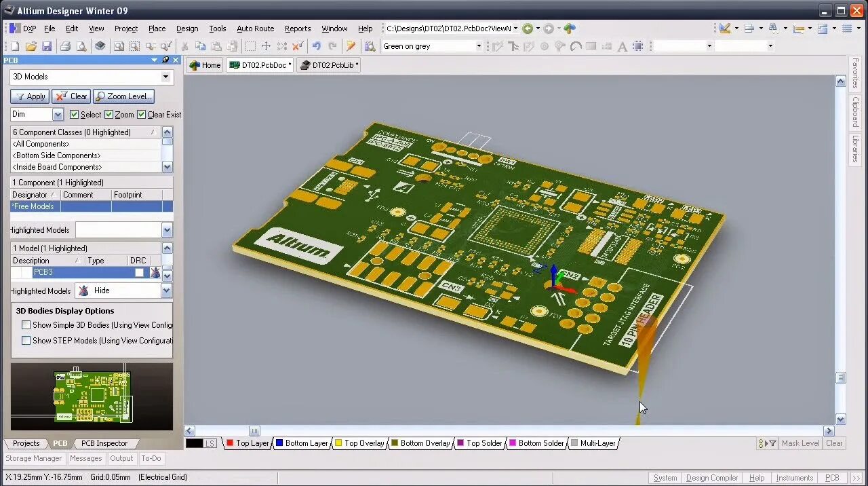Copy selection with the copy icon
This screenshot has height=486, width=868.
tap(200, 46)
